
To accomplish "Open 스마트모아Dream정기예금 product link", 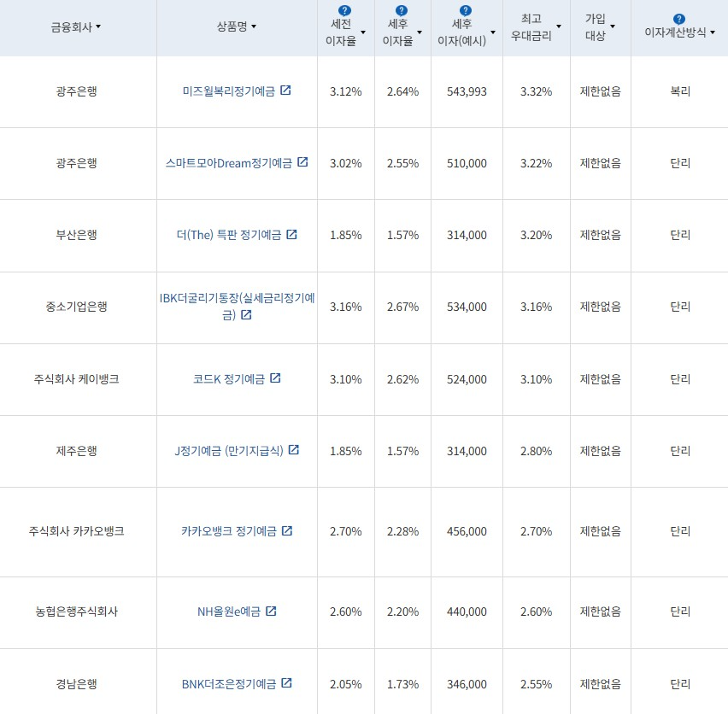I will 229,163.
